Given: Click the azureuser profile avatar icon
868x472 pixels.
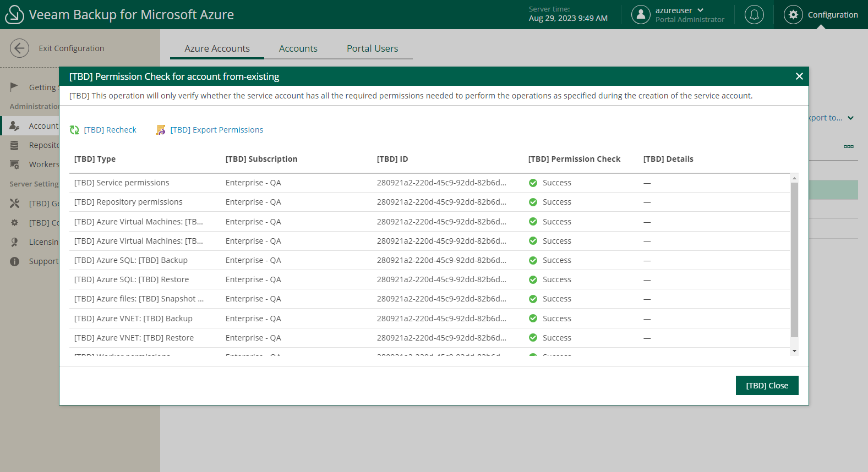Looking at the screenshot, I should coord(641,15).
